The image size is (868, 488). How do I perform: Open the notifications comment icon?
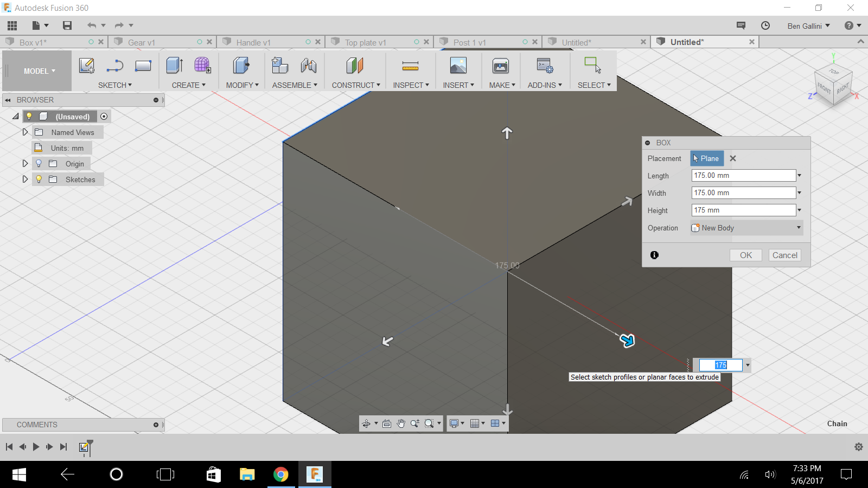point(741,25)
